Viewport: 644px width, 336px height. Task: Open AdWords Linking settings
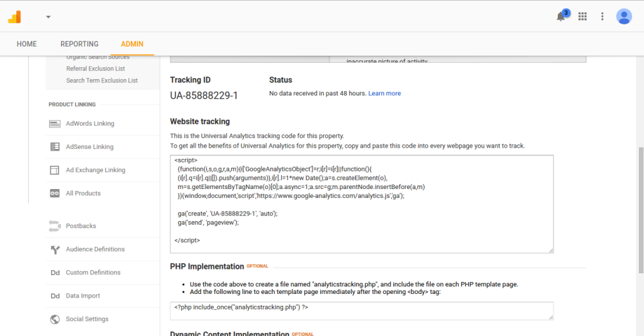(x=90, y=124)
